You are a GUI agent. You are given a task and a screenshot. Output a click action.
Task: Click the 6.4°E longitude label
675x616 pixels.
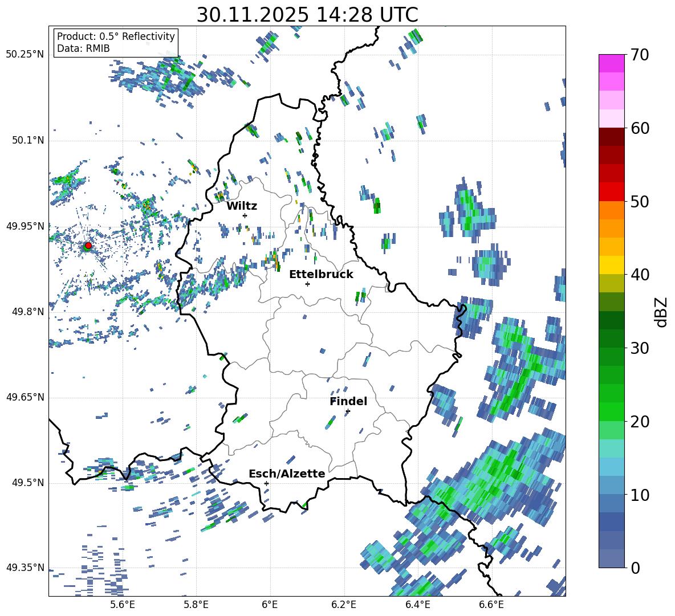click(x=417, y=605)
